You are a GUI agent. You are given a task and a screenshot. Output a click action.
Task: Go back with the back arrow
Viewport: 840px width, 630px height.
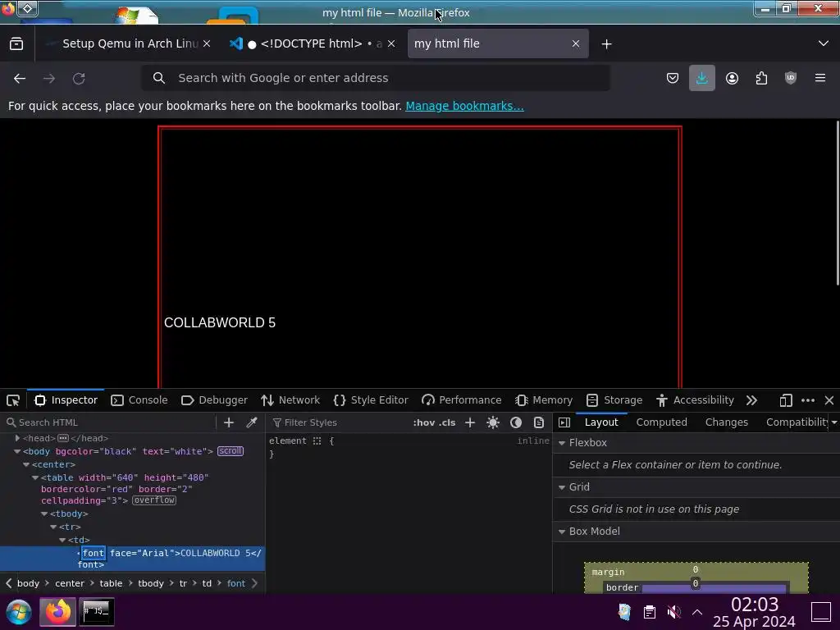(20, 78)
